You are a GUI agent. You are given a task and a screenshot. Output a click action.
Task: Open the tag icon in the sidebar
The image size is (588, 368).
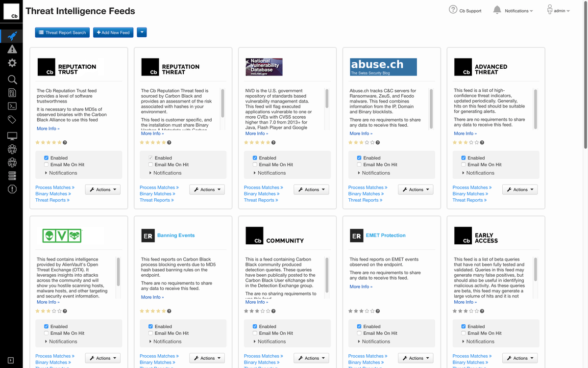tap(12, 120)
